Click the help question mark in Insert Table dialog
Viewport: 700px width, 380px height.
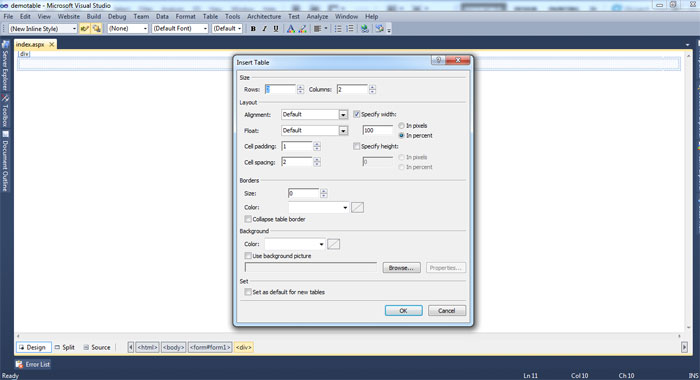tap(438, 60)
